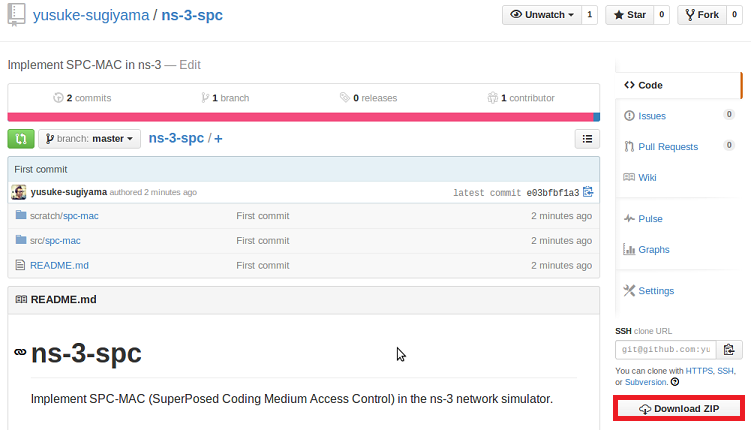Click the green compare and review button
This screenshot has width=751, height=430.
coord(20,139)
